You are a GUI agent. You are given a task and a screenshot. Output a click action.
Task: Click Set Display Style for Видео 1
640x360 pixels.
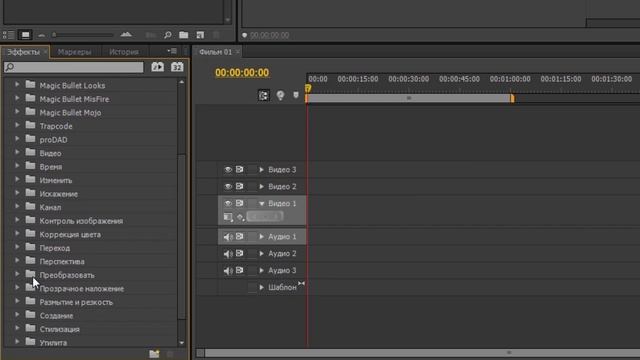pos(228,217)
